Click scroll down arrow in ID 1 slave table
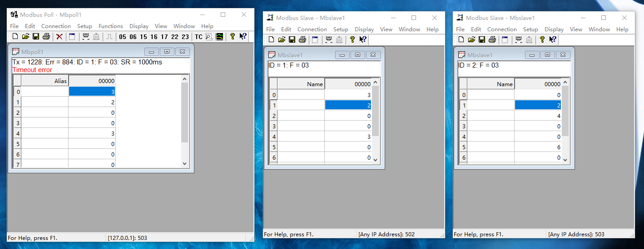This screenshot has width=644, height=249. coord(375,159)
